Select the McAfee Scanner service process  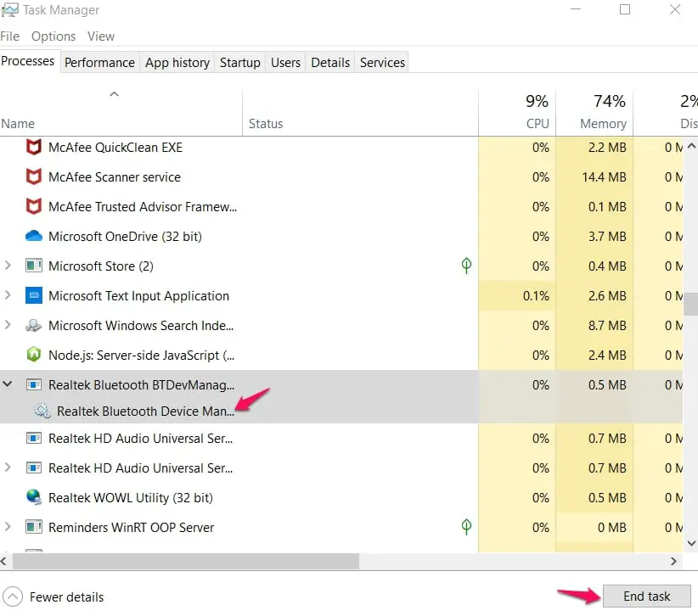pyautogui.click(x=341, y=177)
